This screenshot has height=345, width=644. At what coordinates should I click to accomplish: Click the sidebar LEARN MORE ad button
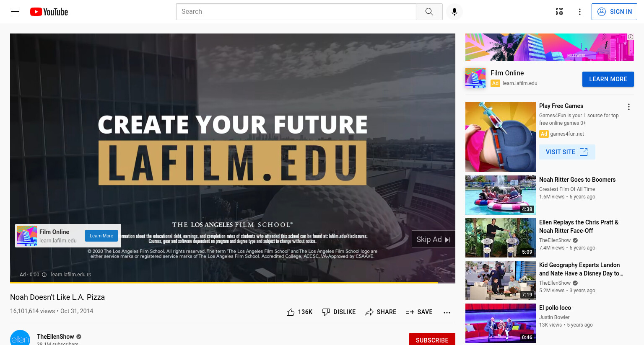click(608, 79)
